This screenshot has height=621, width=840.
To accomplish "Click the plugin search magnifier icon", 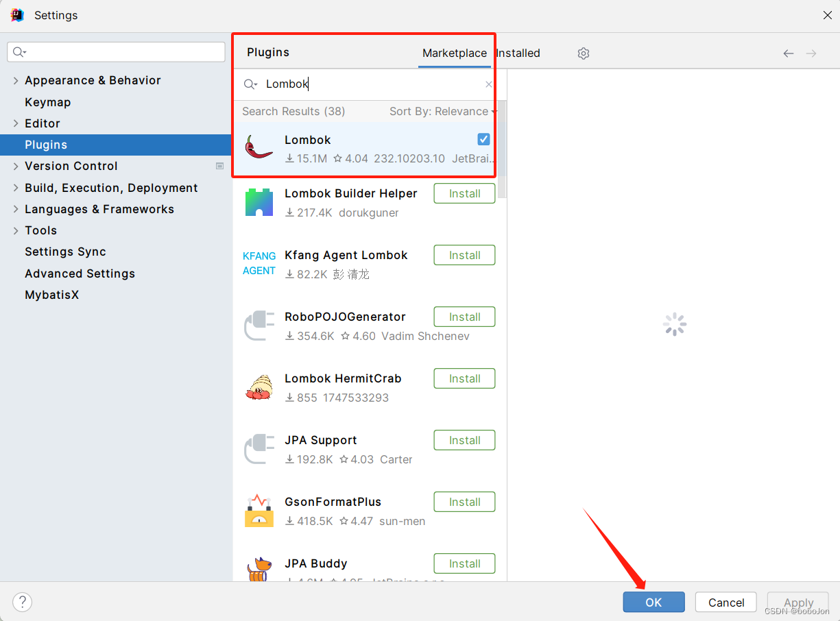I will click(250, 84).
